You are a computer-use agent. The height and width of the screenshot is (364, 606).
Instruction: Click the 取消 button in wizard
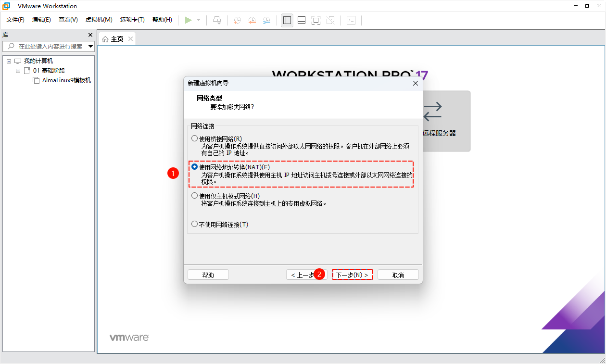click(x=398, y=275)
